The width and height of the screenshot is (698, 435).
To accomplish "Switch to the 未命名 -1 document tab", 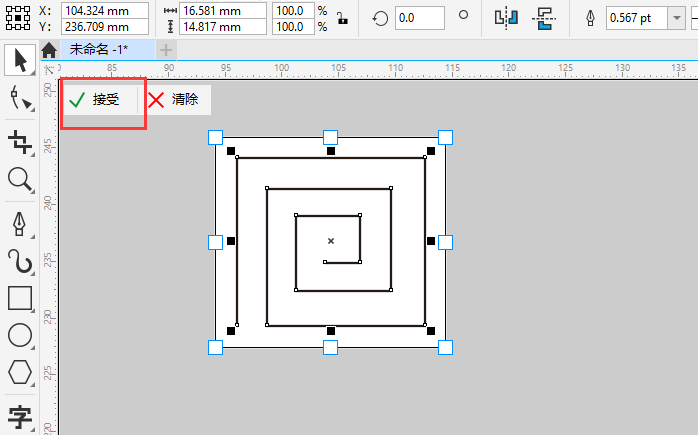I will 99,49.
